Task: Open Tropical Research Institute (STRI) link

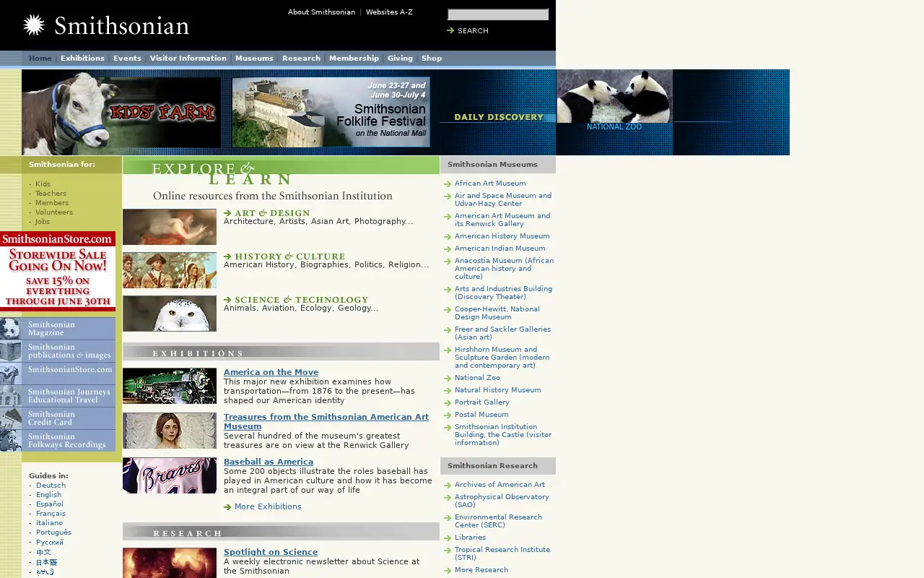Action: (502, 554)
